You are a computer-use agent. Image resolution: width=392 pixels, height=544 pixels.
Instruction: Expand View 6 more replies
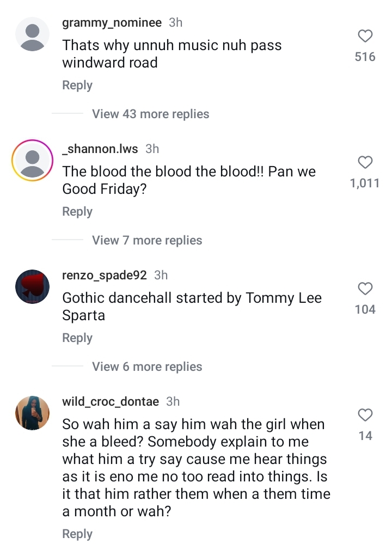pyautogui.click(x=147, y=366)
